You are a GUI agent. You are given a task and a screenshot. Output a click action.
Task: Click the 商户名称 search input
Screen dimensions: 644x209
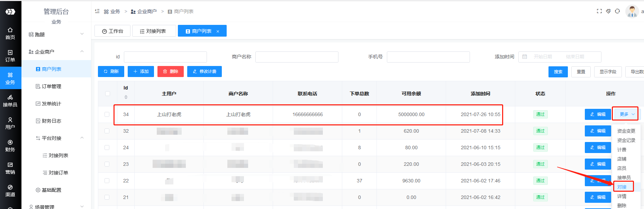pyautogui.click(x=297, y=57)
